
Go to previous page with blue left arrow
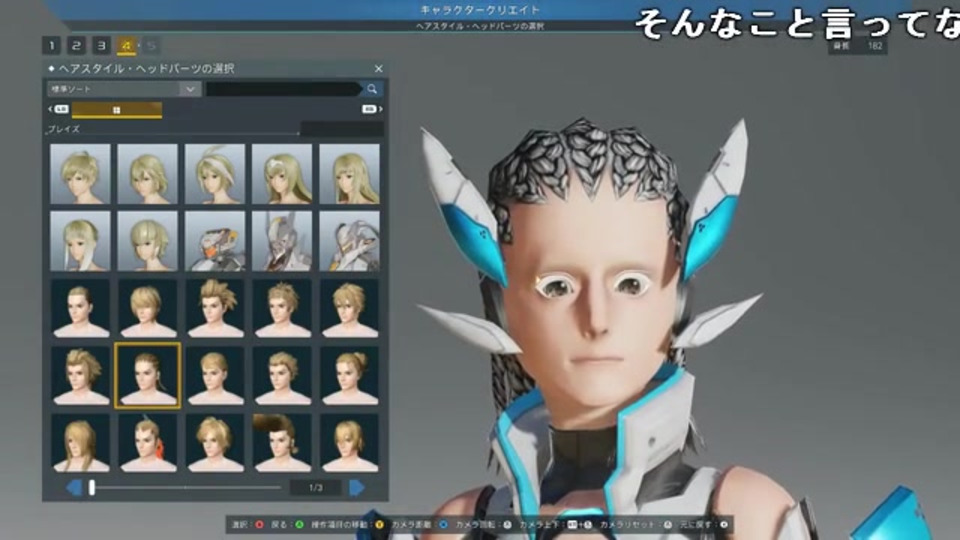pos(74,487)
